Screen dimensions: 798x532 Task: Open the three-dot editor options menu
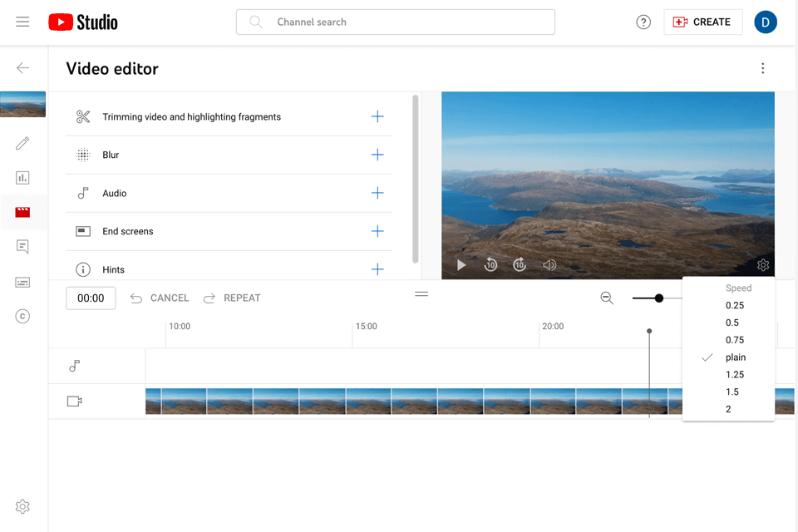(762, 68)
